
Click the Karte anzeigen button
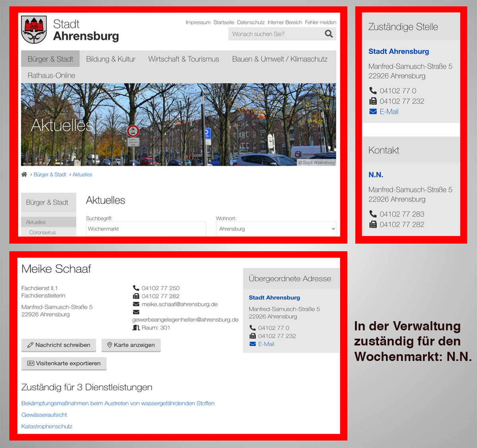click(131, 345)
